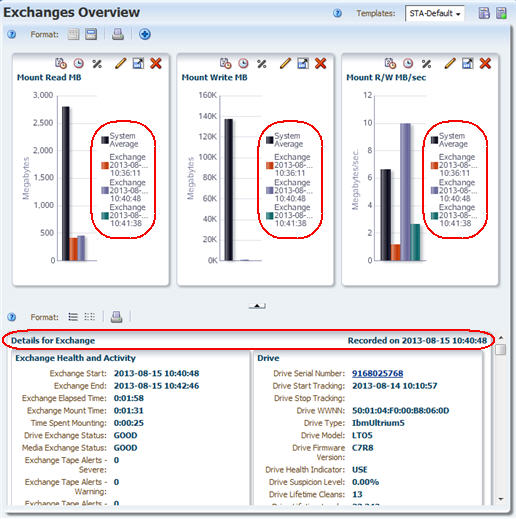Click details scrollbar up arrow
The height and width of the screenshot is (519, 516).
point(501,338)
